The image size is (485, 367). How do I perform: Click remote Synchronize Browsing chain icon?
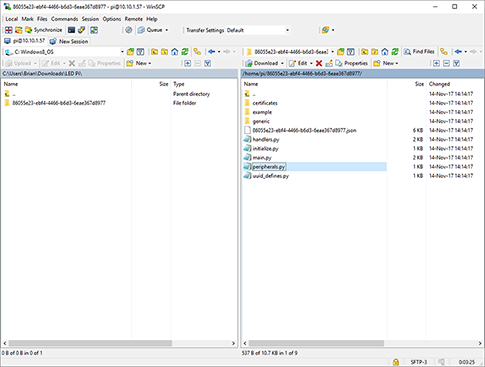coord(444,52)
